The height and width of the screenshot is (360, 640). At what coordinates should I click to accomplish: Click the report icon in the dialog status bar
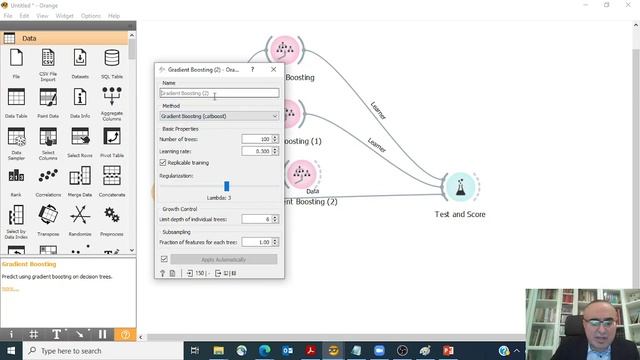173,273
